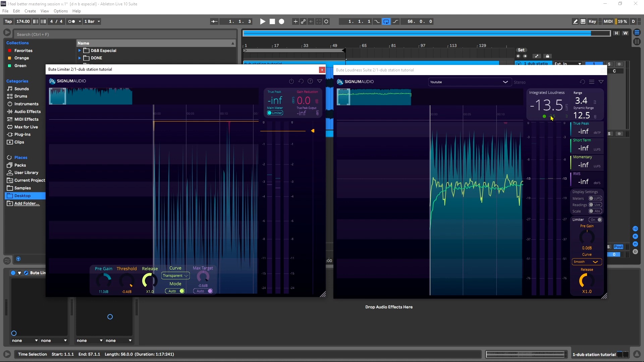Open the File menu

(x=5, y=11)
